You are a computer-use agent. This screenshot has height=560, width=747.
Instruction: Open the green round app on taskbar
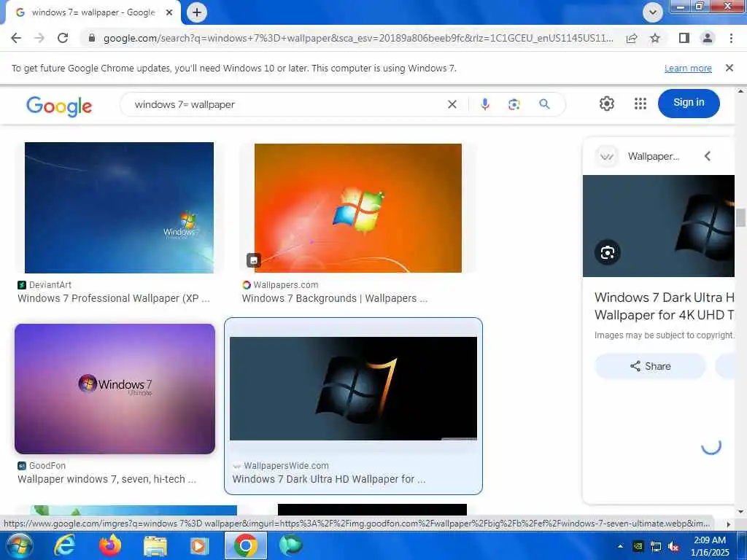290,545
